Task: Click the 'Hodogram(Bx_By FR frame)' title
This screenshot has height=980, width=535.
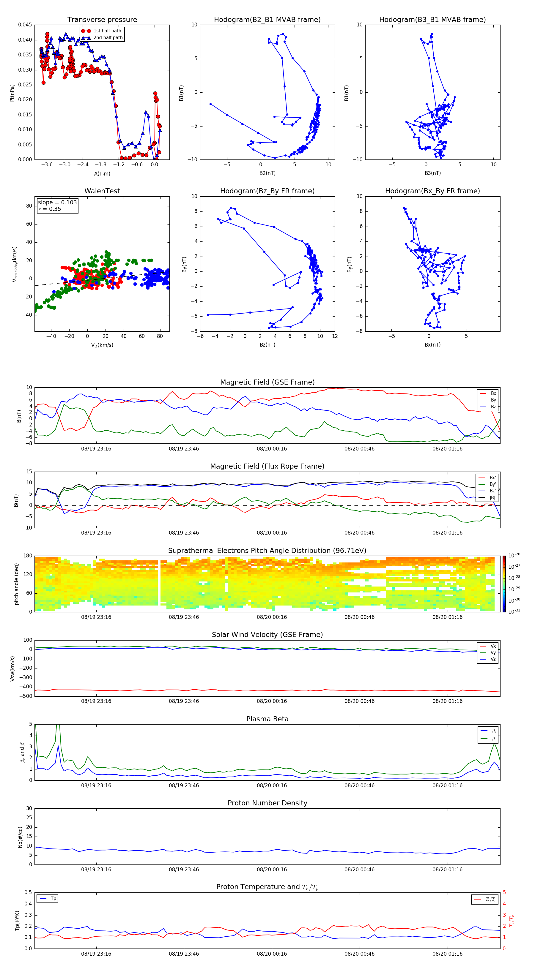Action: pyautogui.click(x=432, y=191)
